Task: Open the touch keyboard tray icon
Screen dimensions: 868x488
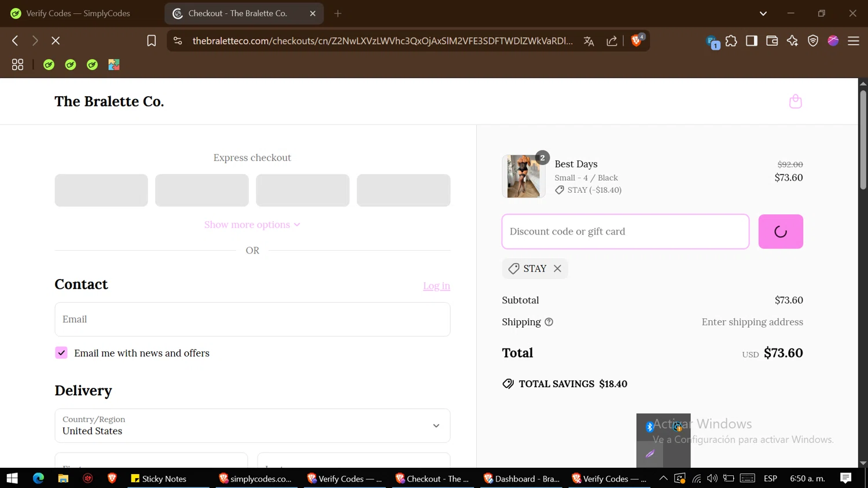Action: tap(747, 478)
